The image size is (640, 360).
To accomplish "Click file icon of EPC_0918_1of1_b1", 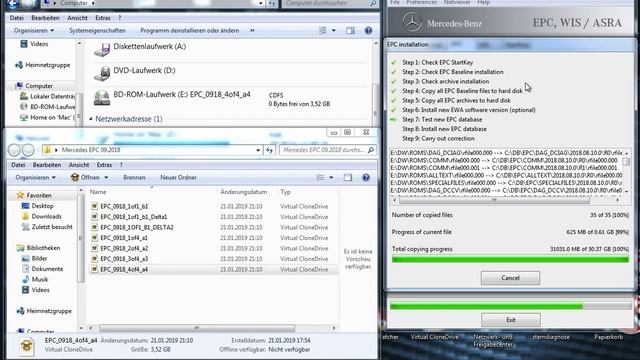I will pos(94,207).
